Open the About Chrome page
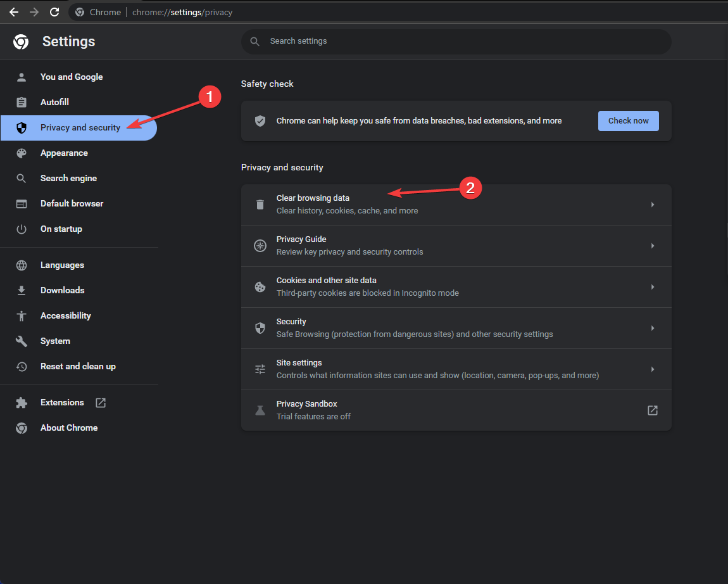 coord(68,428)
